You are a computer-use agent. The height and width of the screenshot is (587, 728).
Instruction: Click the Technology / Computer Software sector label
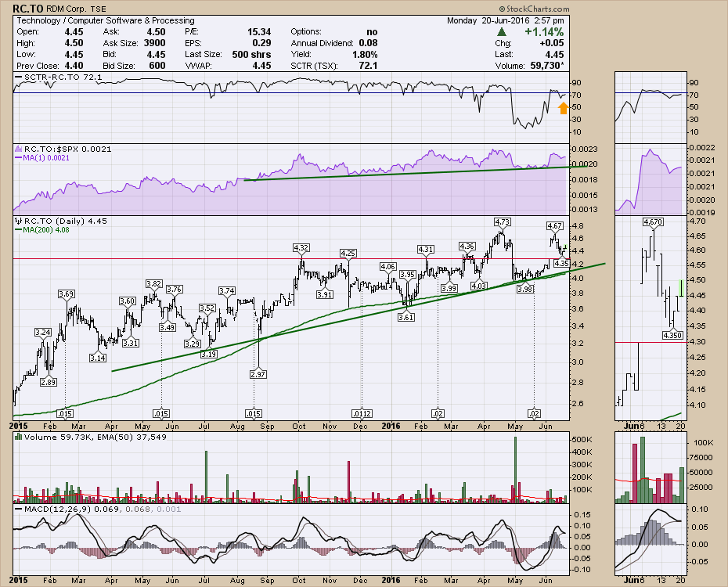106,20
